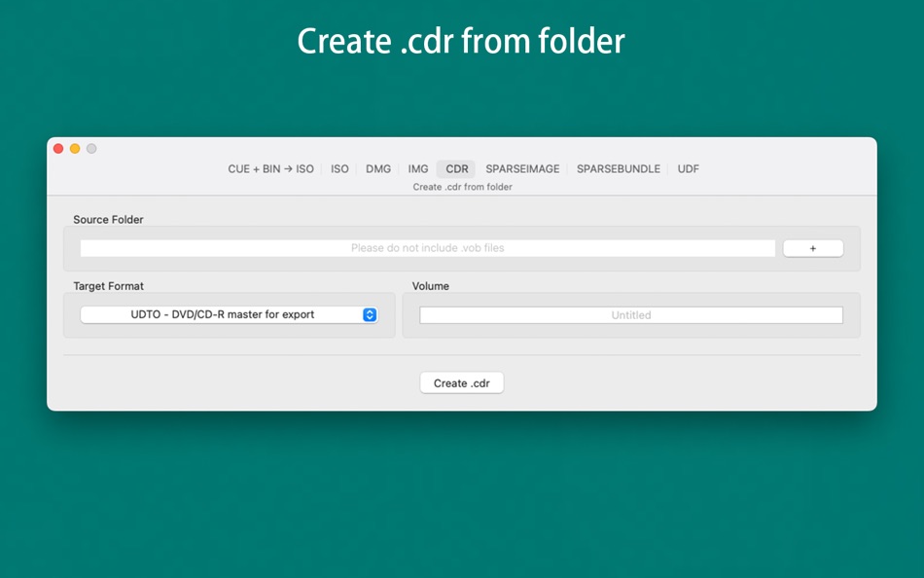Image resolution: width=924 pixels, height=578 pixels.
Task: Go to the SPARSEIMAGE tab
Action: point(522,169)
